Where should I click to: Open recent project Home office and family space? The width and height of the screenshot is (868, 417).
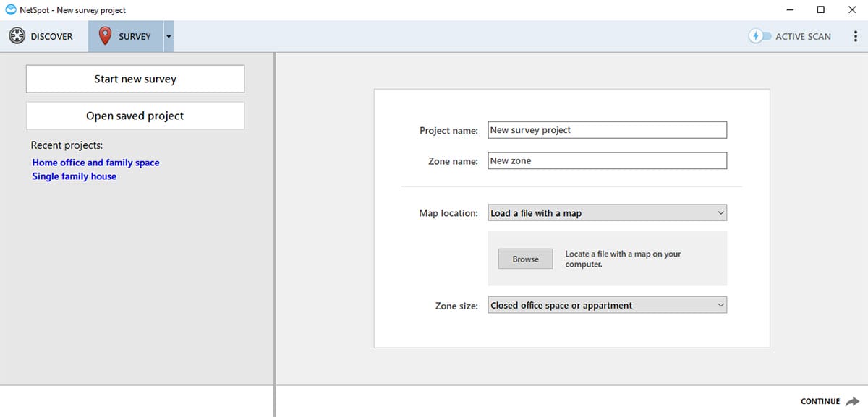pyautogui.click(x=95, y=163)
